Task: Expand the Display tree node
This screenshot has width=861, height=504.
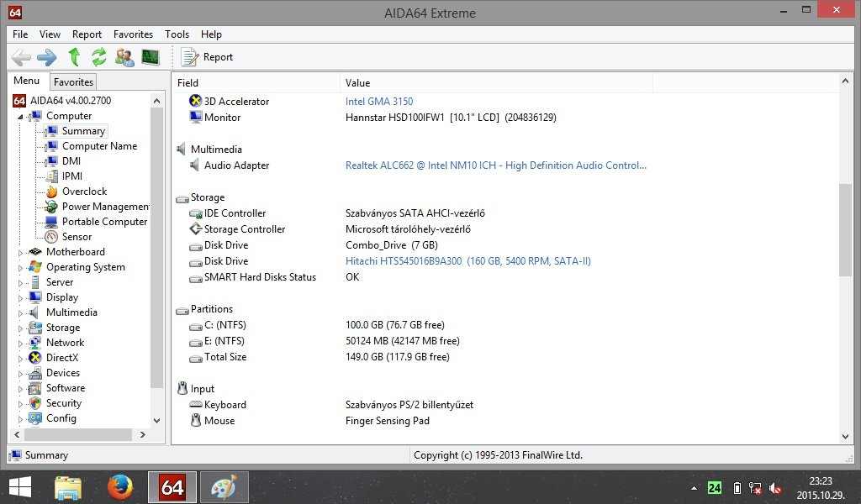Action: 20,298
